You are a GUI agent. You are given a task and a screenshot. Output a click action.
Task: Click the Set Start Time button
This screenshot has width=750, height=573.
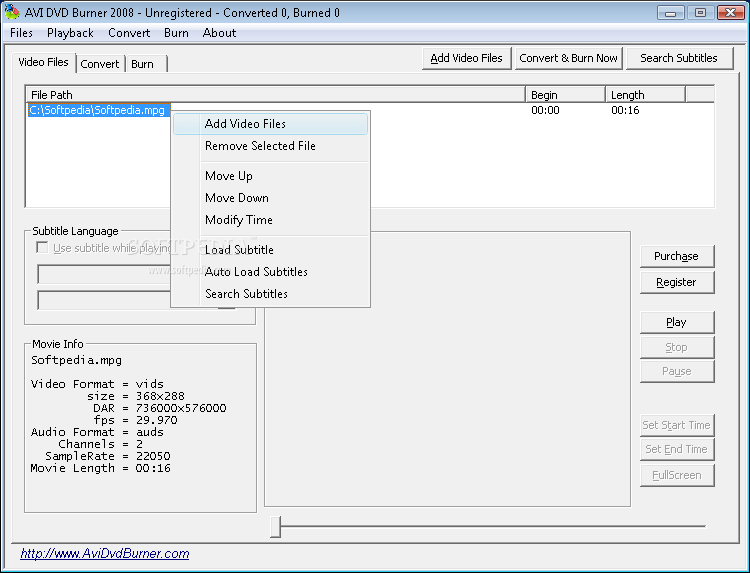tap(677, 425)
